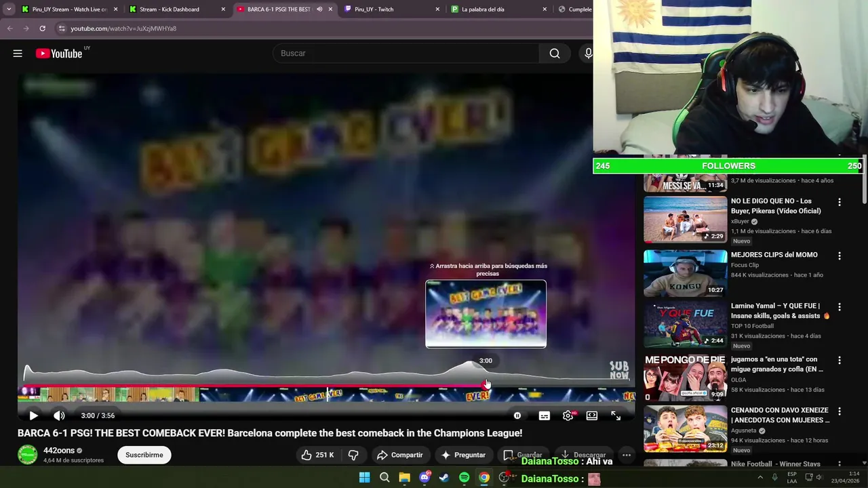View site information icon in address bar

(x=62, y=28)
